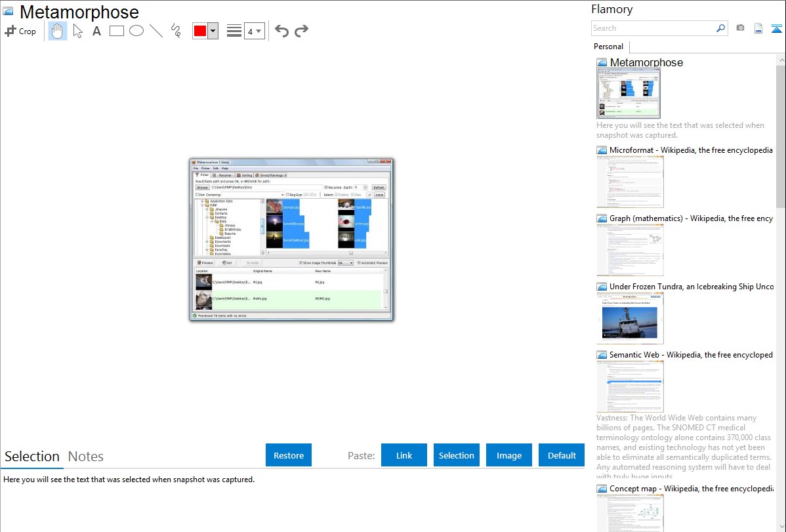Click the snapshot icon next to Microformat

(x=602, y=150)
